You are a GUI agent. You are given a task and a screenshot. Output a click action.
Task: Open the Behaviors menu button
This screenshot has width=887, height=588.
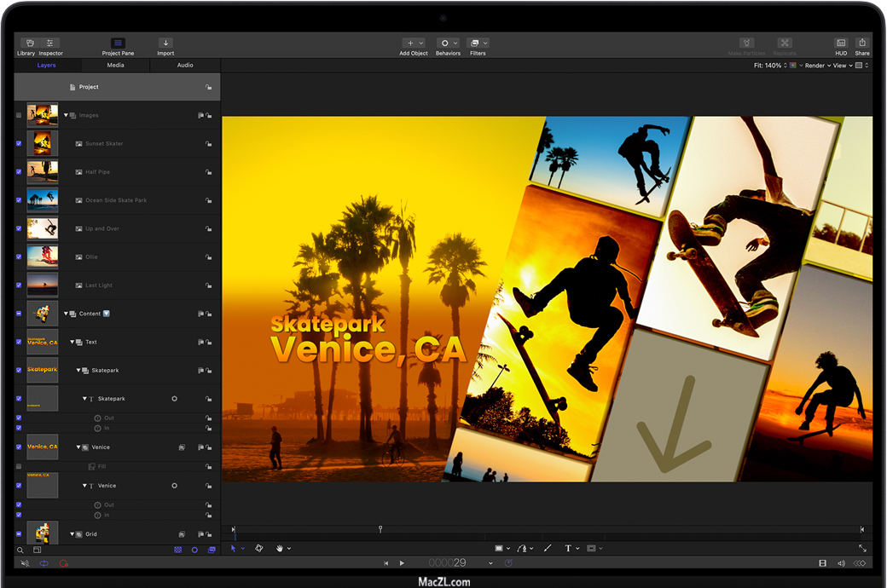click(448, 43)
